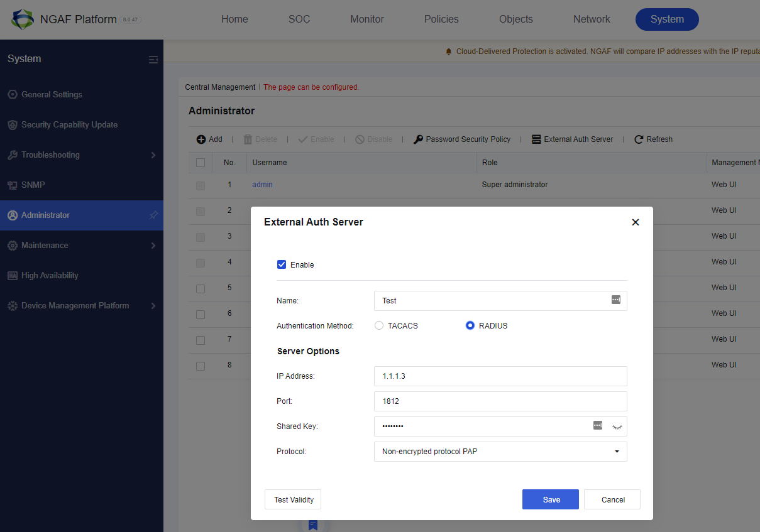This screenshot has height=532, width=760.
Task: Click the Administrator user icon in sidebar
Action: [x=13, y=215]
